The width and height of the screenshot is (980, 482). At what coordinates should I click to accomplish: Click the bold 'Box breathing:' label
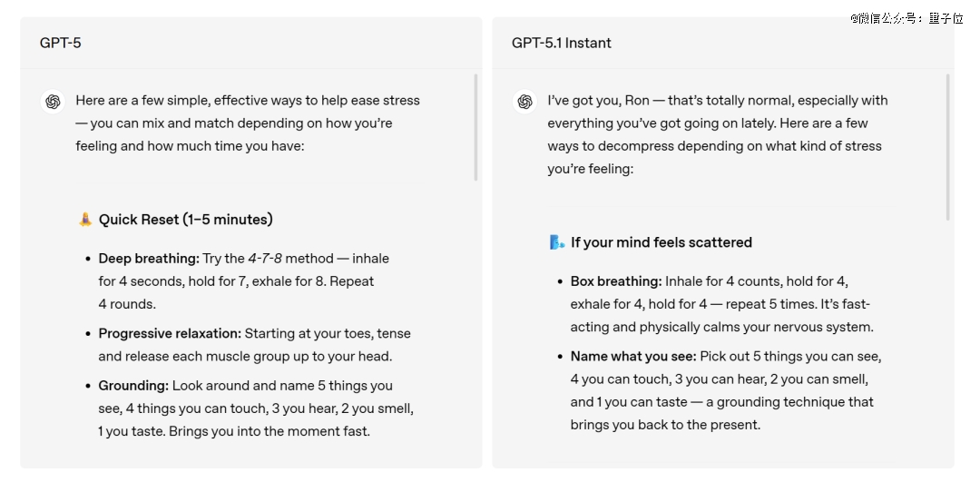pos(615,281)
